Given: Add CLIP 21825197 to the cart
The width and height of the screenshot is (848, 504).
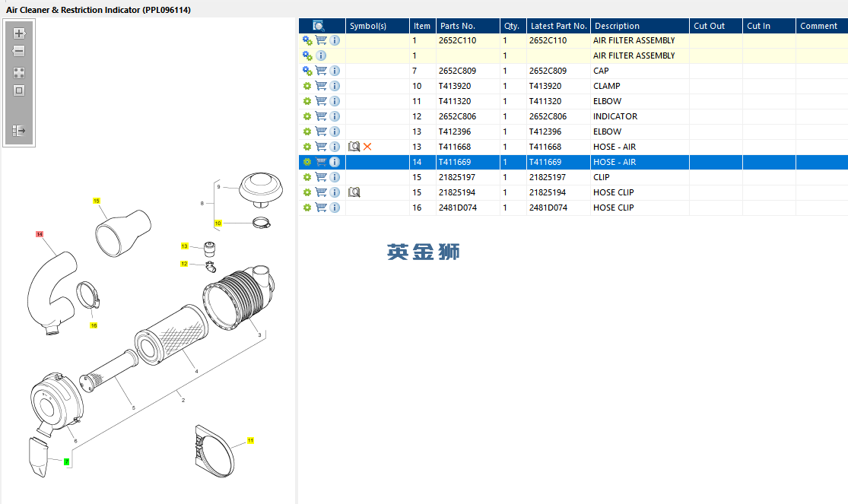Looking at the screenshot, I should [321, 176].
